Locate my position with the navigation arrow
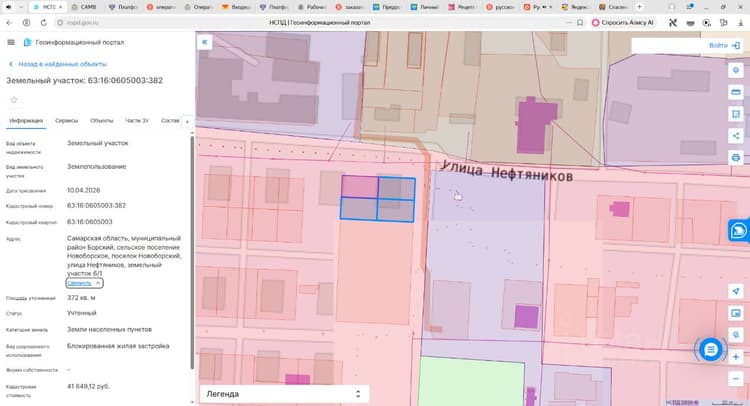 tap(736, 291)
